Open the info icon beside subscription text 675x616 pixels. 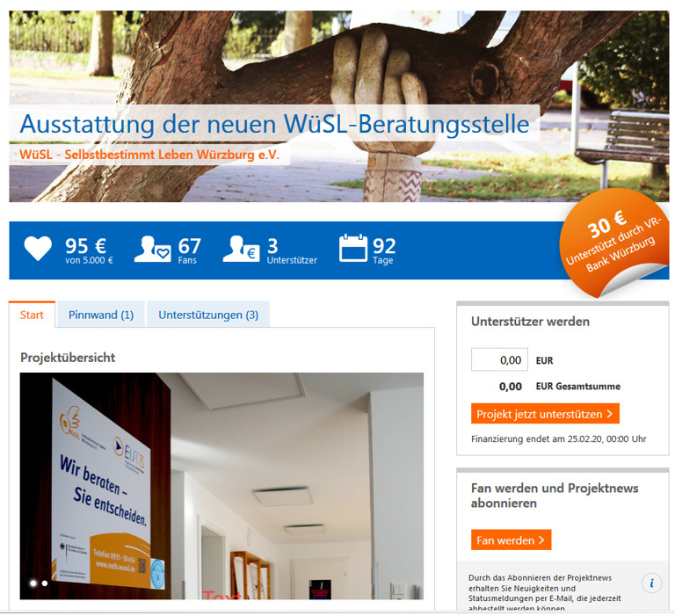651,583
